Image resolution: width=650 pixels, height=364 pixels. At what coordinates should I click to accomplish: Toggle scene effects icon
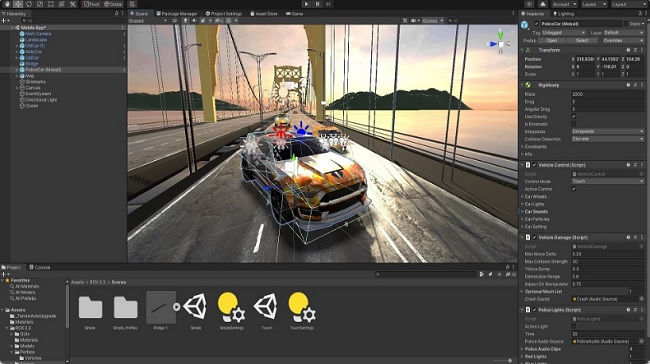point(204,20)
